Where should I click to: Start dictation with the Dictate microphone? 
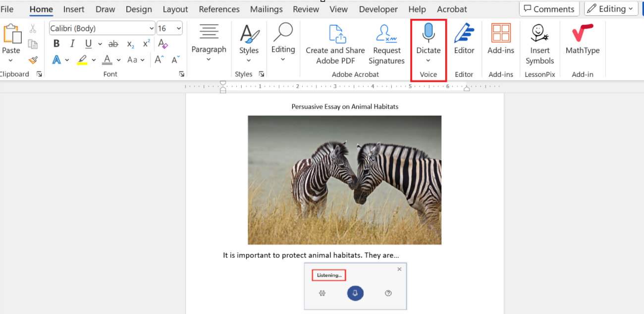[x=428, y=34]
